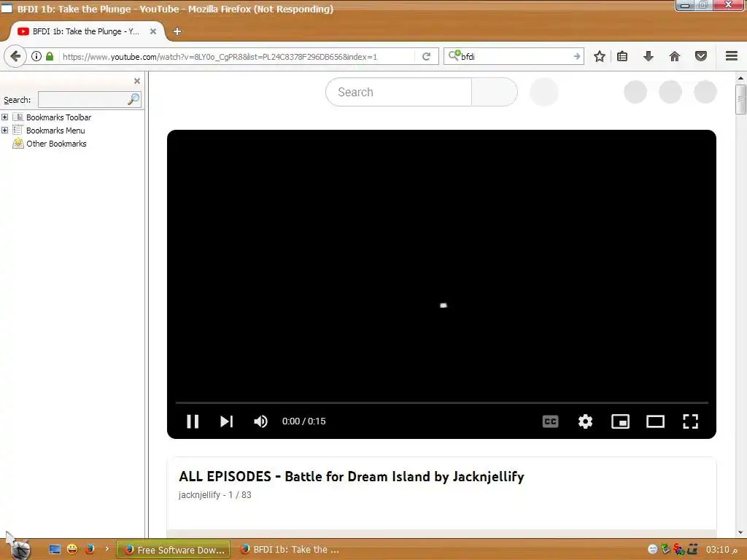Screen dimensions: 747x560
Task: Mute the video with the speaker icon
Action: (x=260, y=421)
